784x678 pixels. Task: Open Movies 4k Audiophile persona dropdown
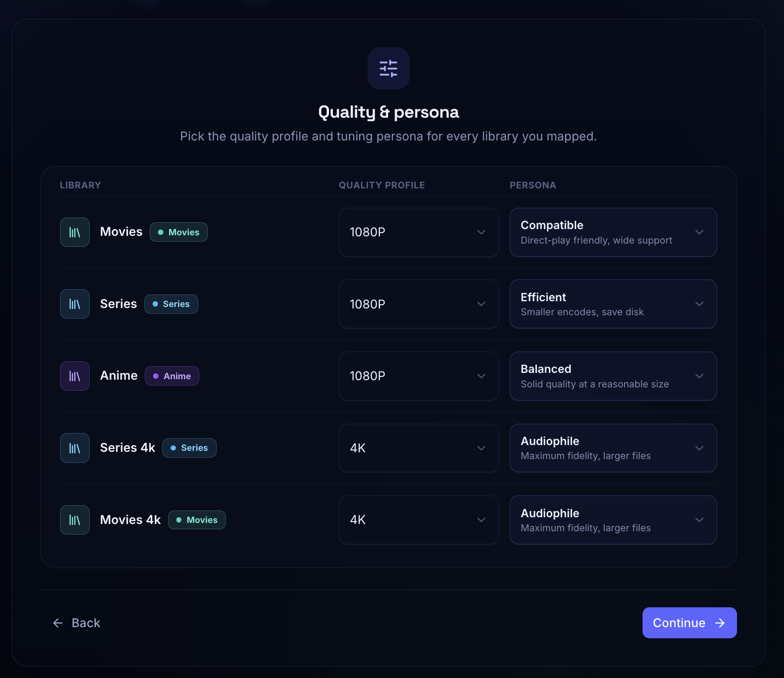pyautogui.click(x=613, y=520)
